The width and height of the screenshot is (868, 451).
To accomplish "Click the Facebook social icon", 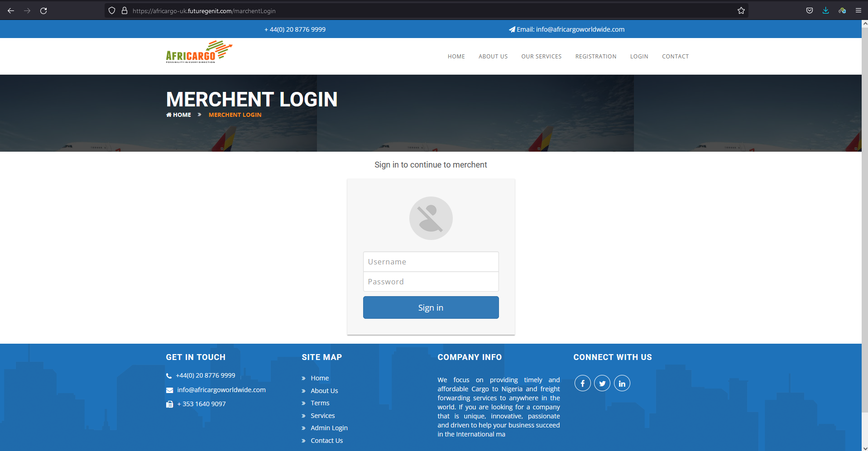I will point(582,384).
